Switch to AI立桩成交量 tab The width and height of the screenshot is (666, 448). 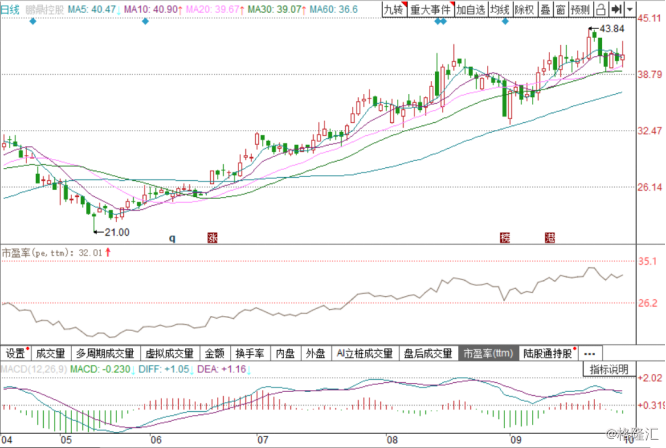[x=365, y=353]
